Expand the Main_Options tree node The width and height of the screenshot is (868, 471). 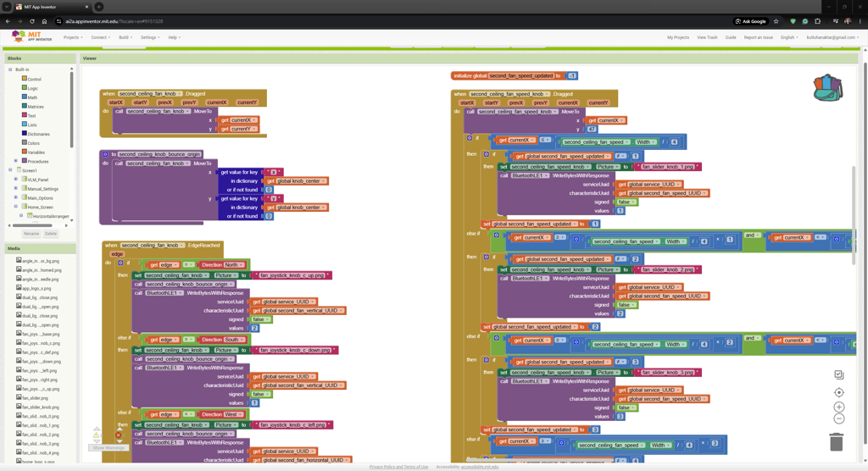pos(16,197)
